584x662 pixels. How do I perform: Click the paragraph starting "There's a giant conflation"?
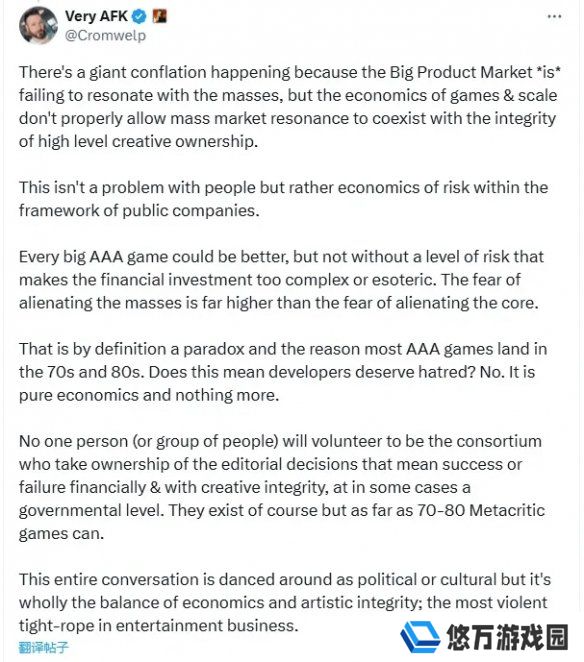[290, 107]
